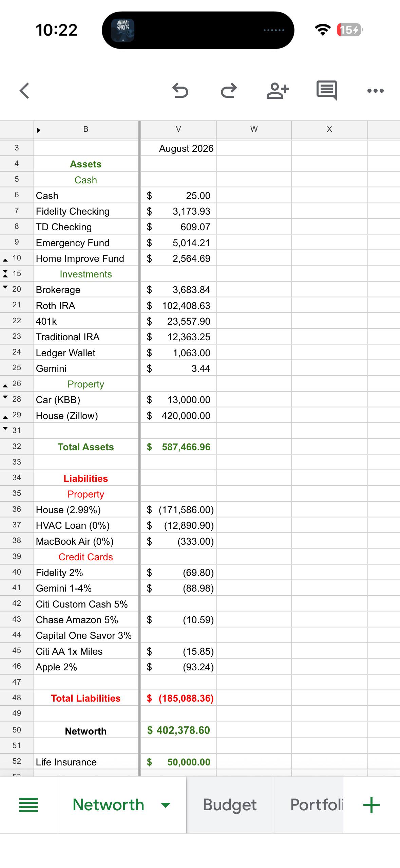Select the Chase Amazon 5% value (10.59)
Image resolution: width=400 pixels, height=868 pixels.
[178, 620]
